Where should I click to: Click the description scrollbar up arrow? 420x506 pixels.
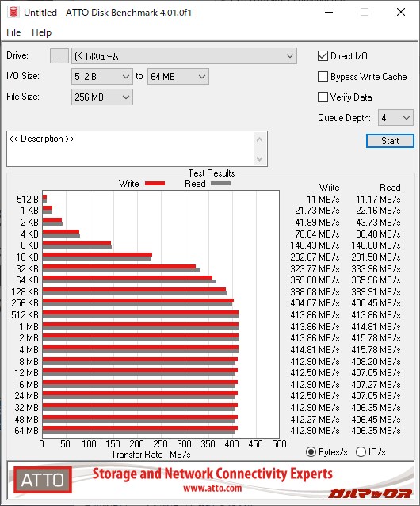tap(260, 139)
